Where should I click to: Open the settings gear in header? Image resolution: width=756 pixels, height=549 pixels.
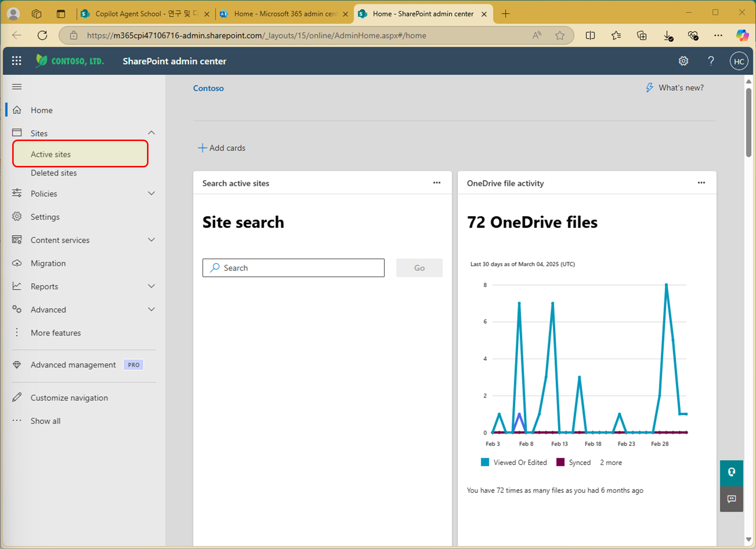[x=683, y=61]
